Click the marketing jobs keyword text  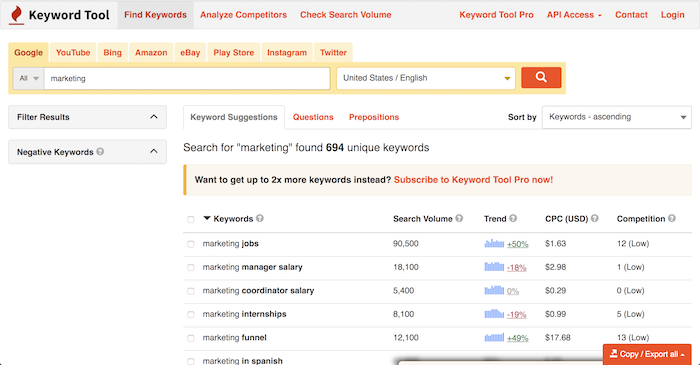(x=231, y=244)
